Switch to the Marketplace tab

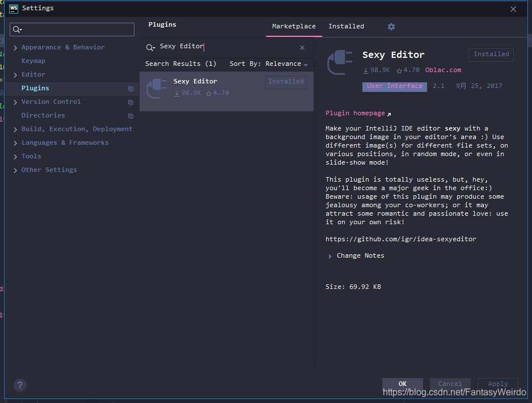pyautogui.click(x=294, y=26)
